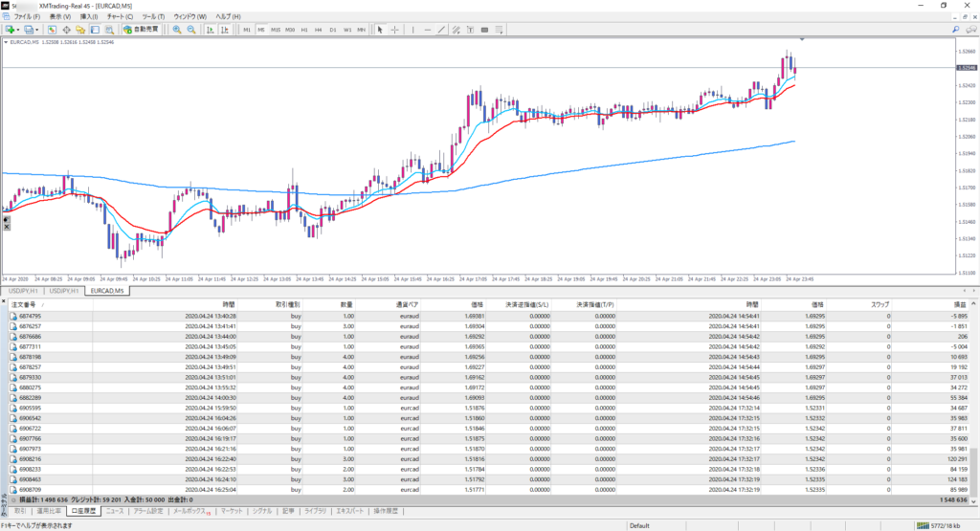Switch to the USDJPY,H1 chart tab

22,289
